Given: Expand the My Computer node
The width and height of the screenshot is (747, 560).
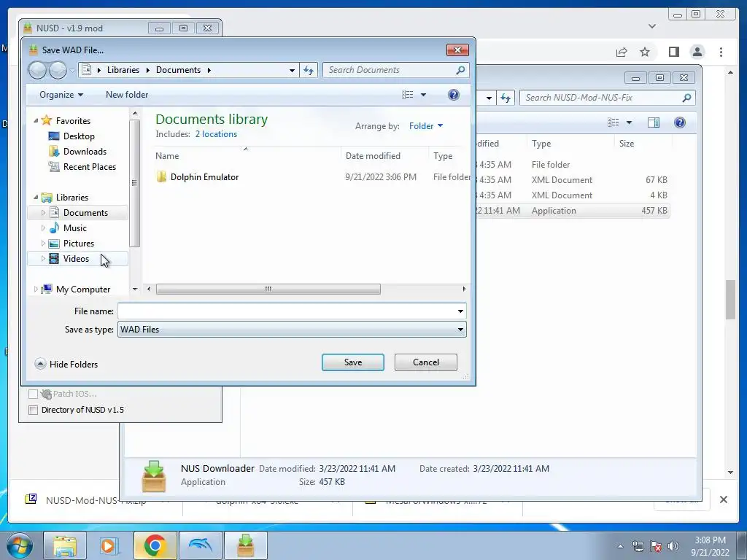Looking at the screenshot, I should point(36,289).
